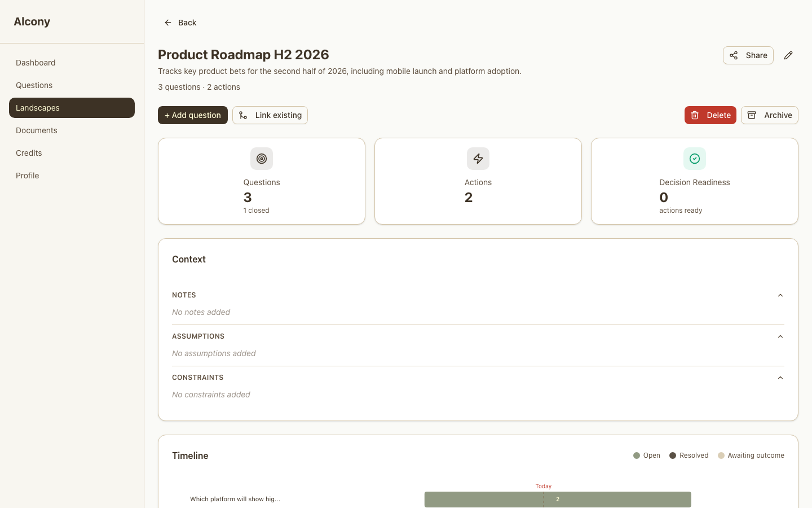Click the Resolved legend color dot
Screen dimensions: 812x508
(673, 456)
